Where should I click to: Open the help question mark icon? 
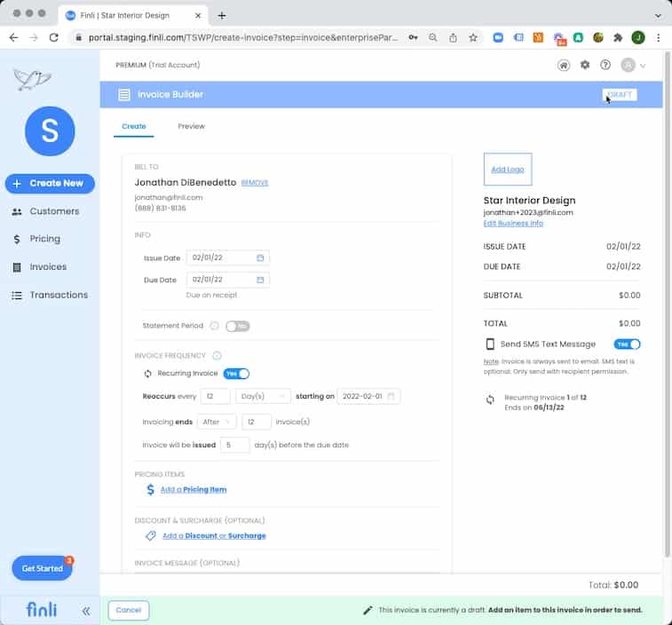[x=605, y=65]
